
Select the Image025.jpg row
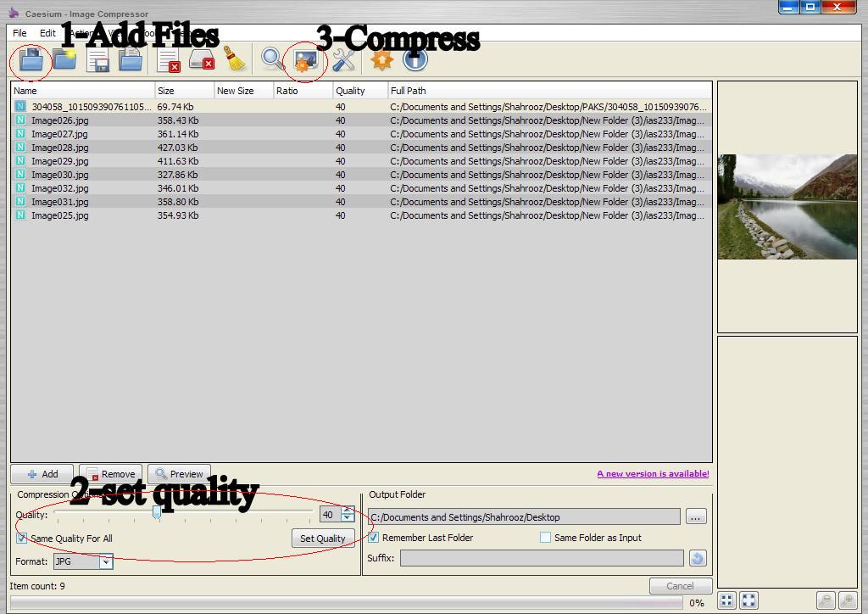pyautogui.click(x=361, y=215)
